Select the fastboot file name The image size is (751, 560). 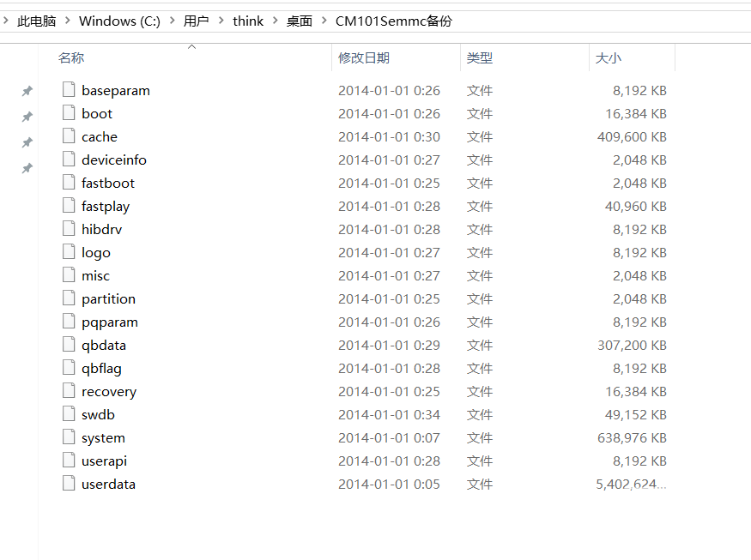(x=108, y=183)
